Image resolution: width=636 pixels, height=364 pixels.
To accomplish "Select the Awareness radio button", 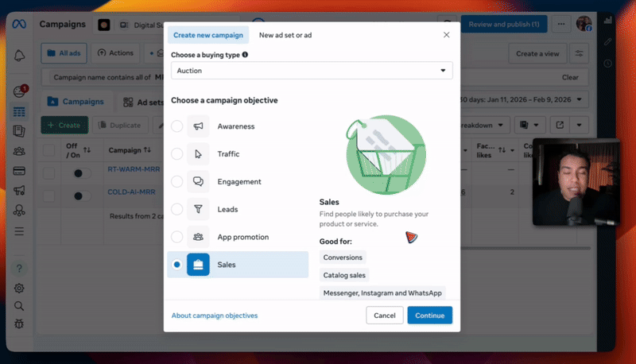I will 176,126.
